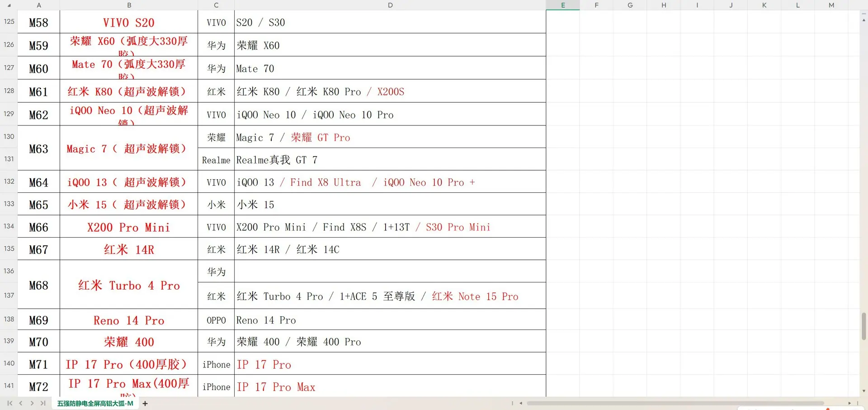The width and height of the screenshot is (868, 410).
Task: Go to previous sheet navigation arrow
Action: click(x=21, y=403)
